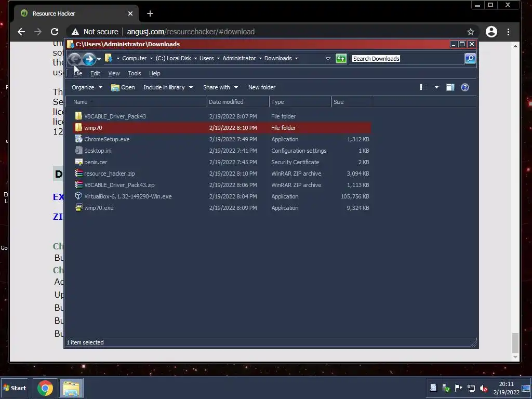Open the Share with dropdown
The width and height of the screenshot is (532, 399).
click(x=220, y=87)
